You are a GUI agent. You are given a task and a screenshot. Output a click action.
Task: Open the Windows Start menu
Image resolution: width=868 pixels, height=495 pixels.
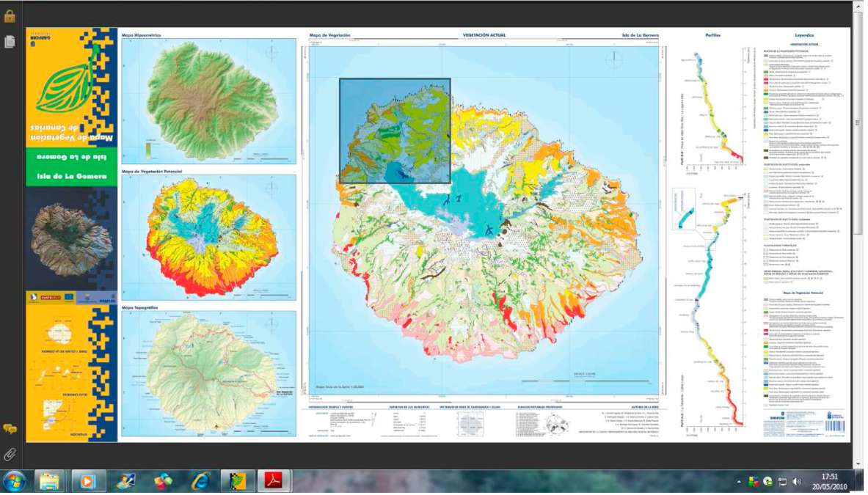14,481
